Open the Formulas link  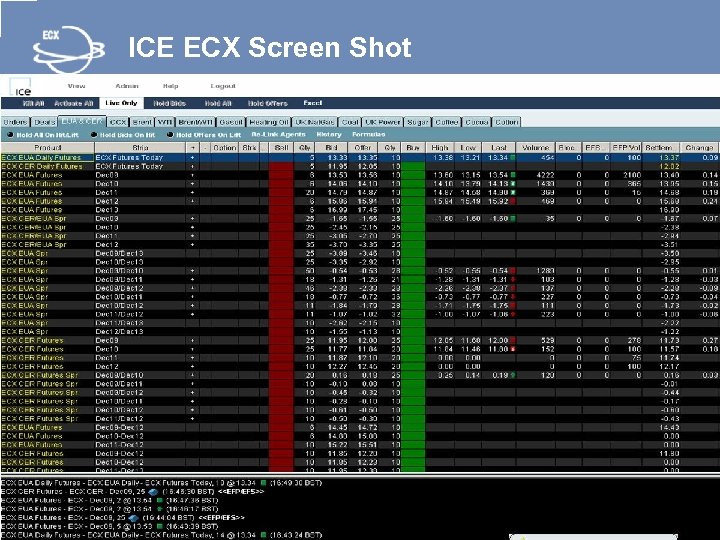click(x=369, y=135)
